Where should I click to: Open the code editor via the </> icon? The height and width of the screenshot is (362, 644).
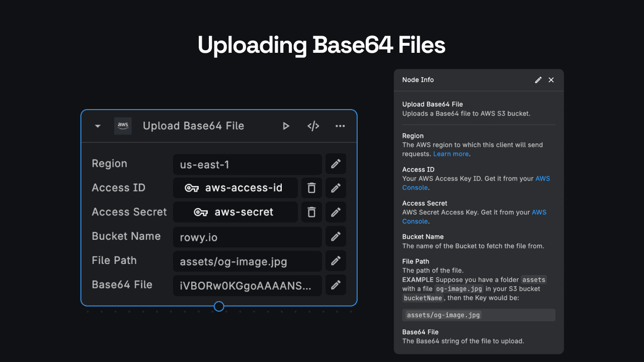313,126
